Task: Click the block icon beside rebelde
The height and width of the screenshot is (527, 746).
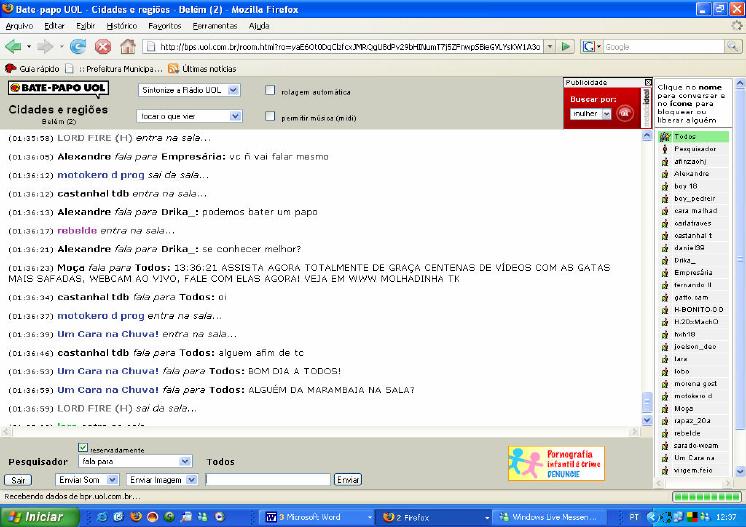Action: (x=665, y=433)
